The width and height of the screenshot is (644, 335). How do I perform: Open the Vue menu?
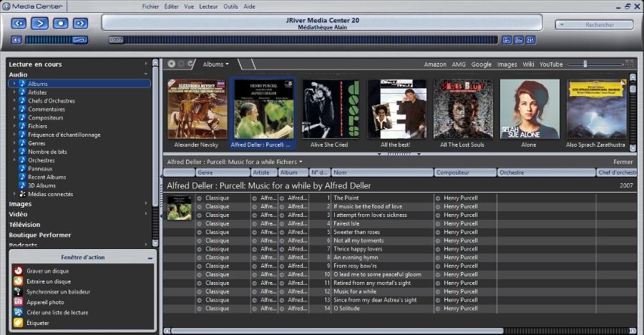[x=189, y=6]
